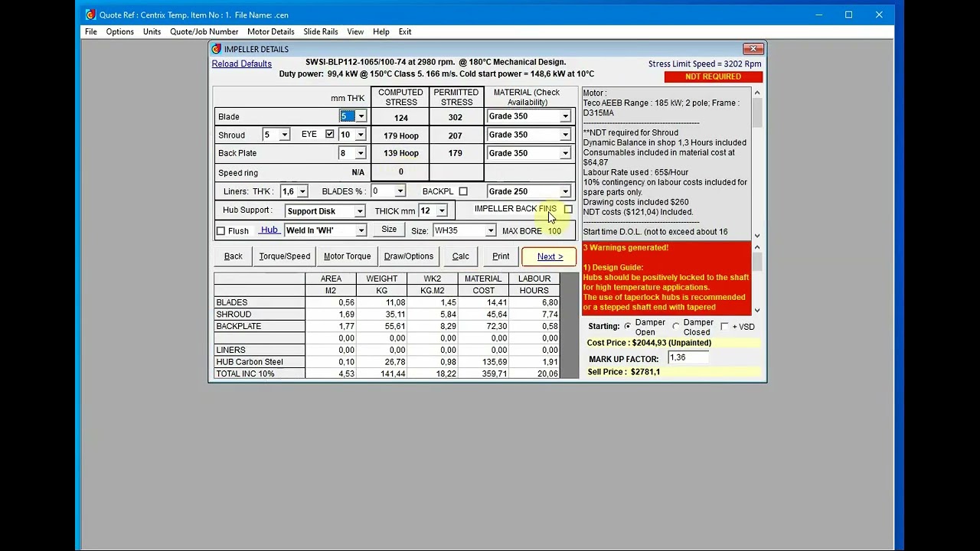This screenshot has height=551, width=980.
Task: Open the File menu
Action: pyautogui.click(x=91, y=31)
